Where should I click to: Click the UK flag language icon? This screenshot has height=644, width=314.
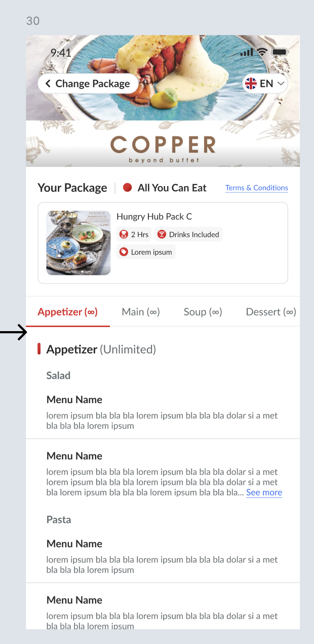[x=251, y=84]
